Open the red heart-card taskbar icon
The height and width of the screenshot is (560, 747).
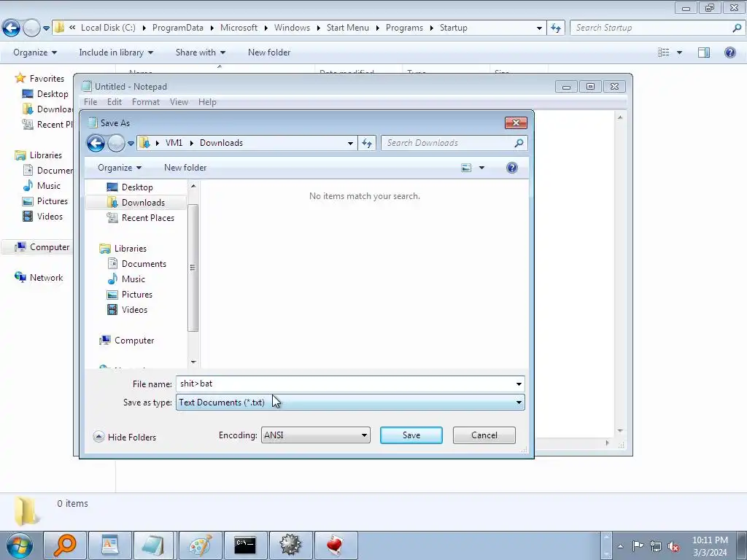pyautogui.click(x=336, y=545)
